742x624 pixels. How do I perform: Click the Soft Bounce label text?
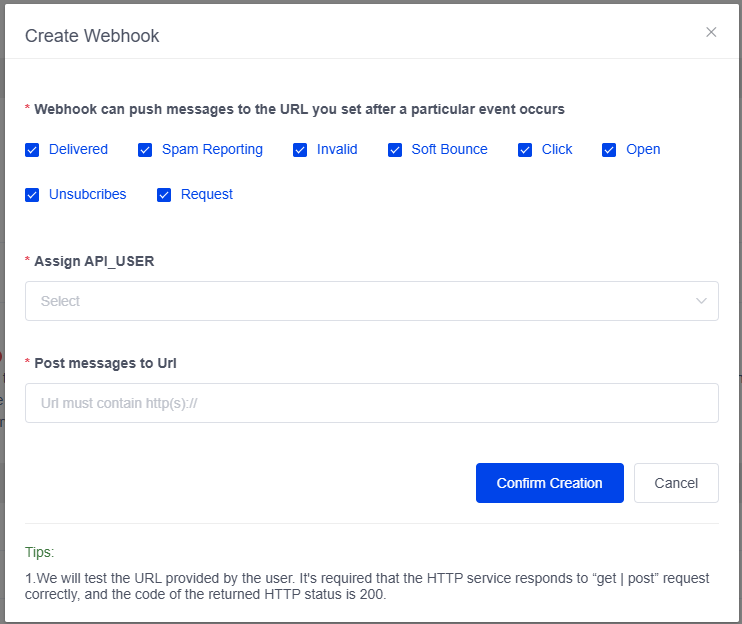pyautogui.click(x=449, y=150)
